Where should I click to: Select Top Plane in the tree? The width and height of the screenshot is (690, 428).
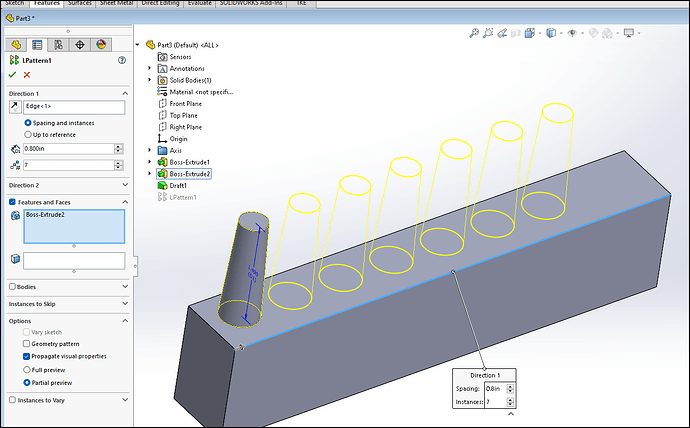tap(184, 115)
